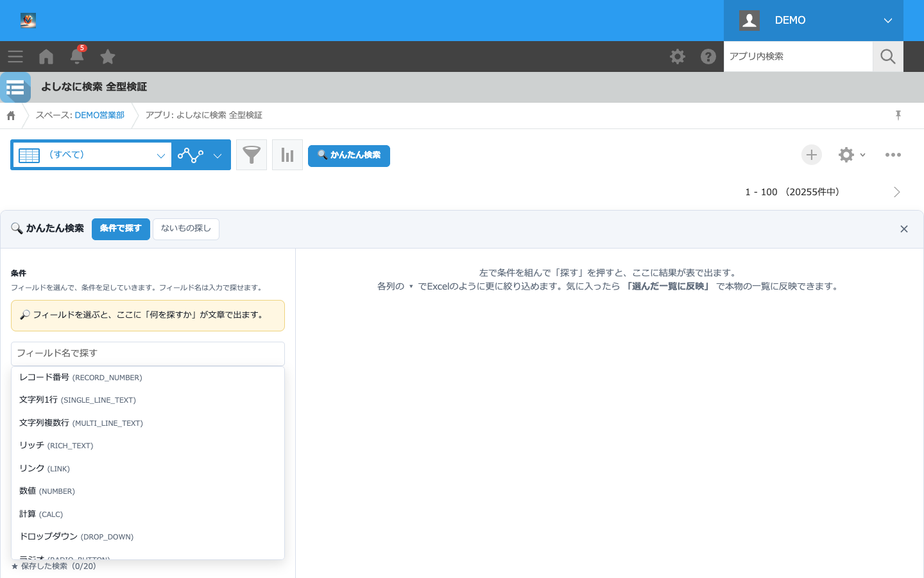Open the help question mark icon
The image size is (924, 578).
(x=708, y=57)
